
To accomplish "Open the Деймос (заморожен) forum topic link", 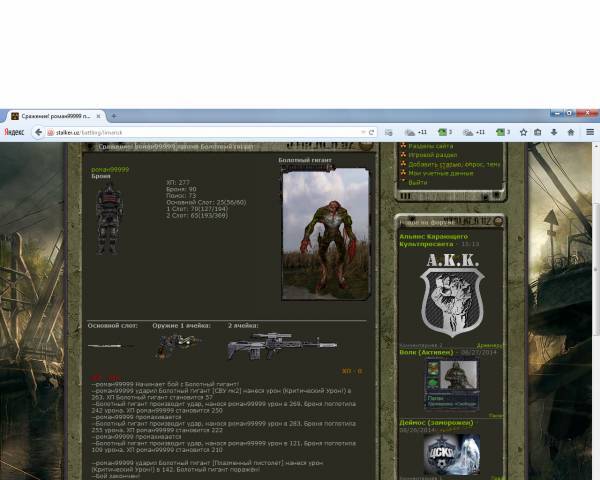I will 436,423.
